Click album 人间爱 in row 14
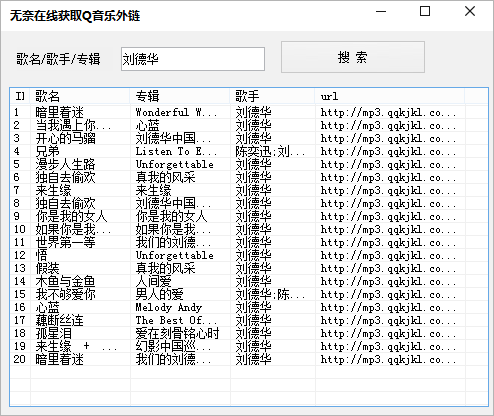The height and width of the screenshot is (416, 494). tap(153, 281)
